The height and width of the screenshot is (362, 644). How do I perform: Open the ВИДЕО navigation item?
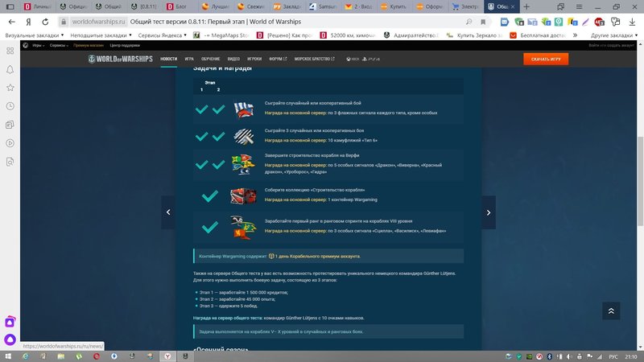(233, 59)
